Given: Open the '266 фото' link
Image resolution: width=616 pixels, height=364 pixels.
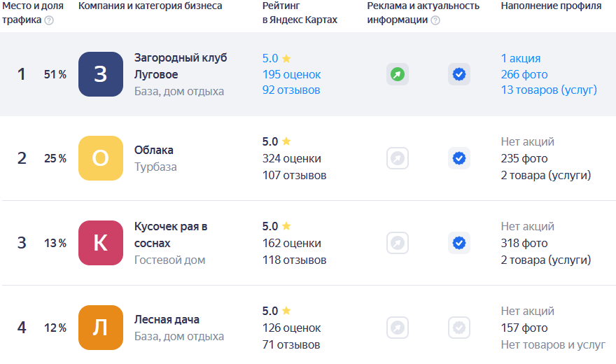Looking at the screenshot, I should click(x=524, y=74).
